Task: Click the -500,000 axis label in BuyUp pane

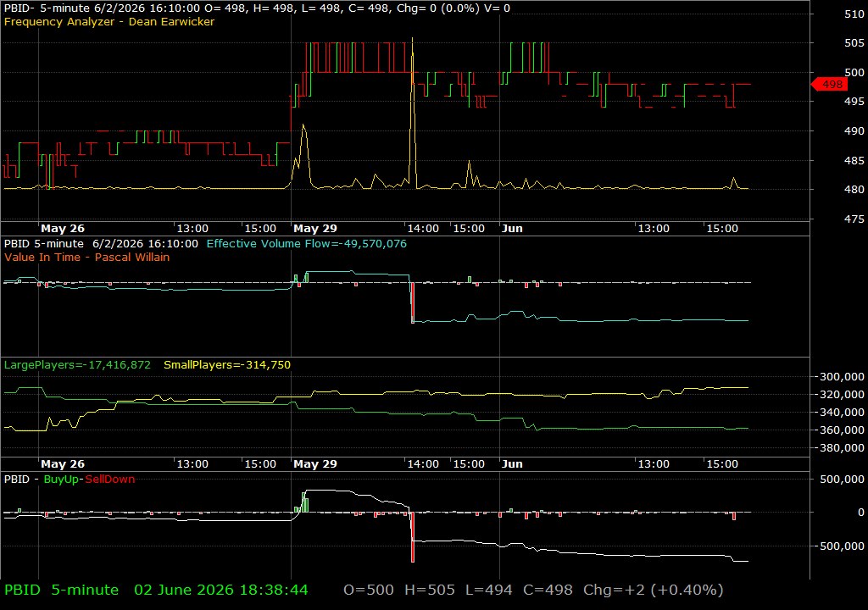Action: (x=839, y=546)
